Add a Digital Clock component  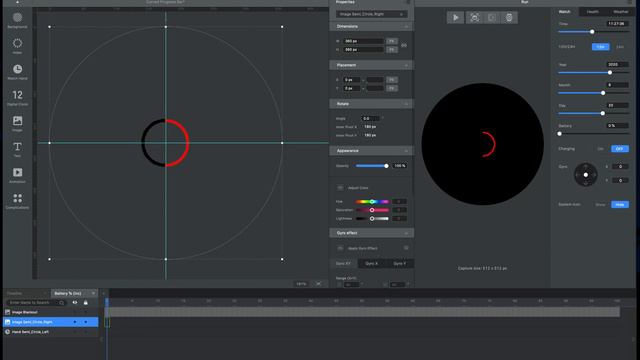pos(17,98)
